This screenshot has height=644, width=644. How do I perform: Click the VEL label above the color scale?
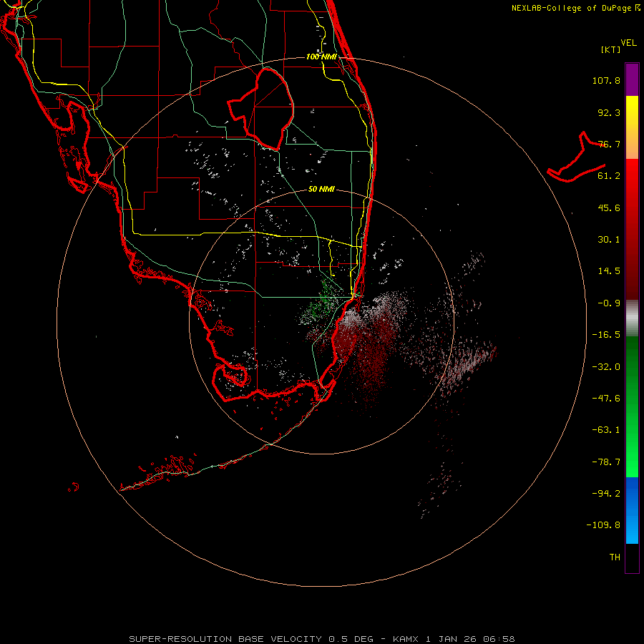coord(629,43)
